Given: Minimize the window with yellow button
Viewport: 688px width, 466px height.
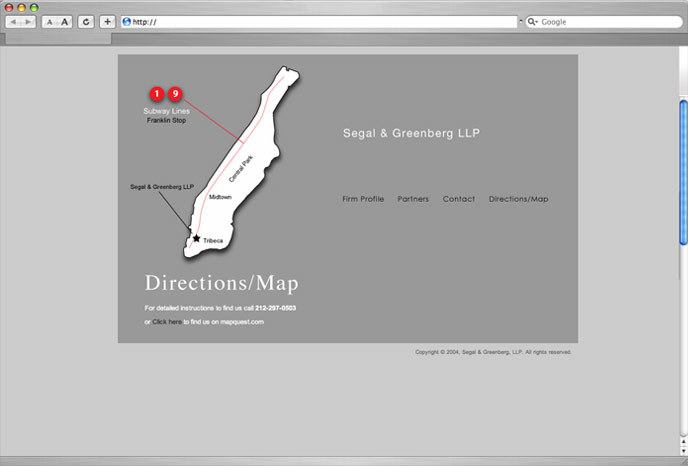Looking at the screenshot, I should [x=21, y=7].
